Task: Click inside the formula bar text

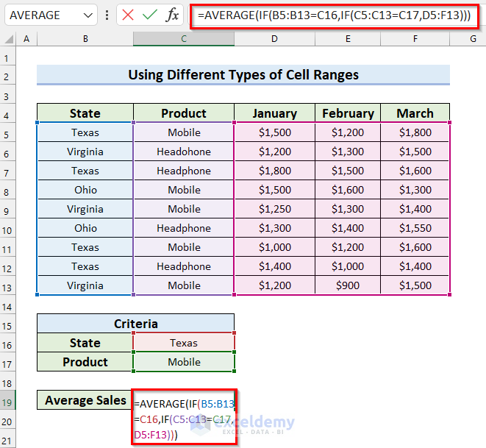Action: 334,15
